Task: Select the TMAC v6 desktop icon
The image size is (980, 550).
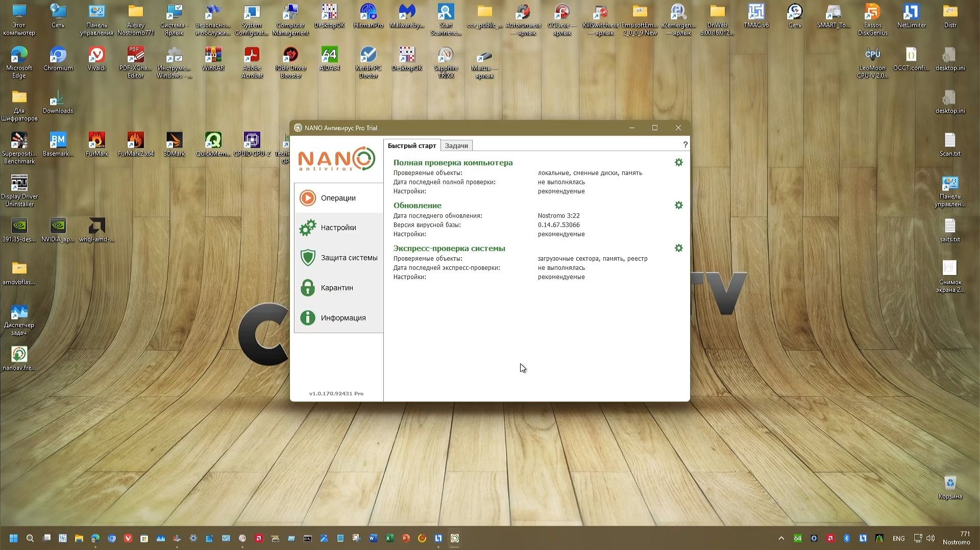Action: coord(756,16)
